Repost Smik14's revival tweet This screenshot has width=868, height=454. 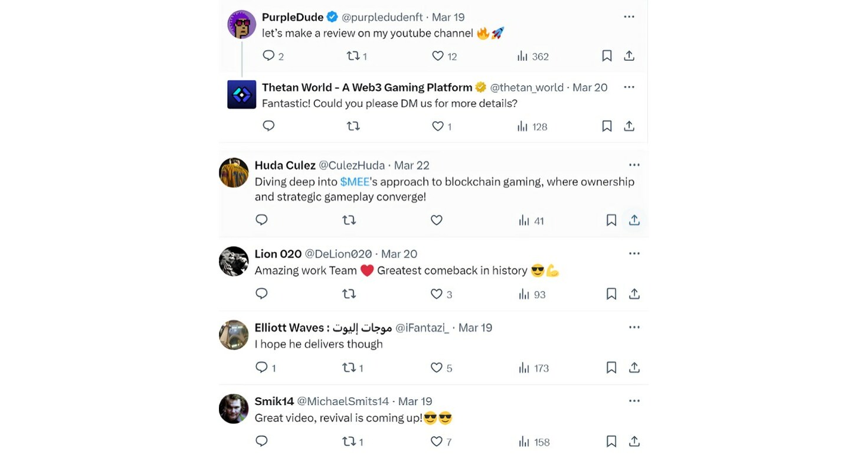coord(349,442)
